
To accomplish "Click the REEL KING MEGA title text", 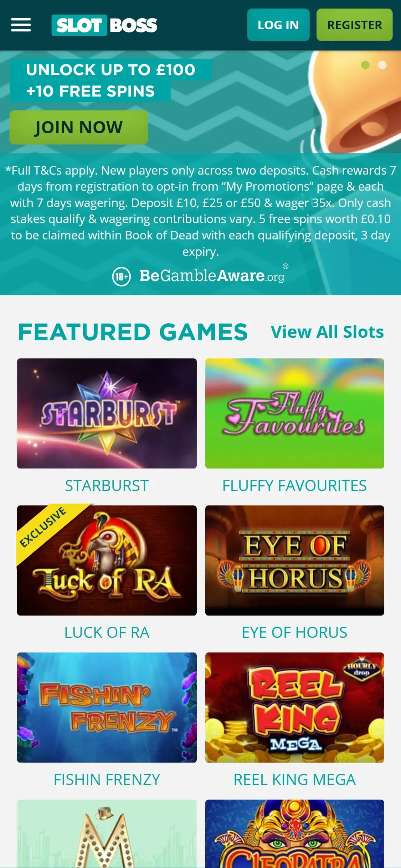I will (294, 780).
